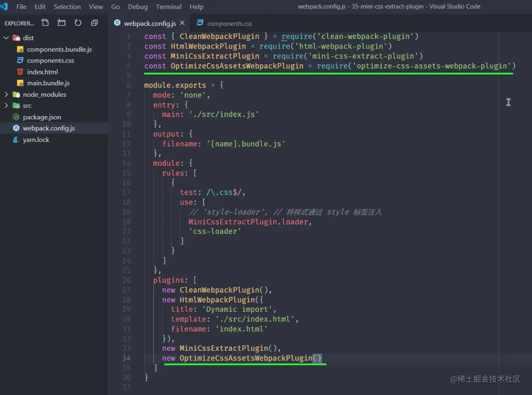Open the View menu
Image resolution: width=532 pixels, height=395 pixels.
click(x=96, y=7)
